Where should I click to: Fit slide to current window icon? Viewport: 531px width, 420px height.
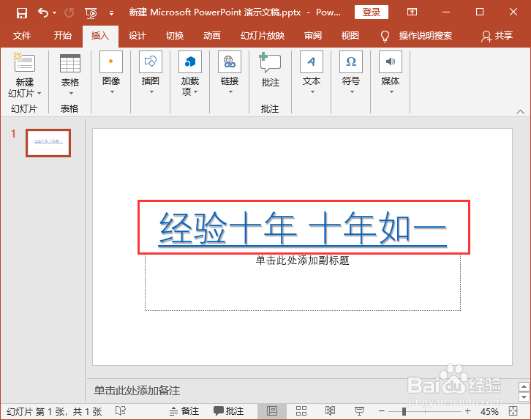point(513,411)
